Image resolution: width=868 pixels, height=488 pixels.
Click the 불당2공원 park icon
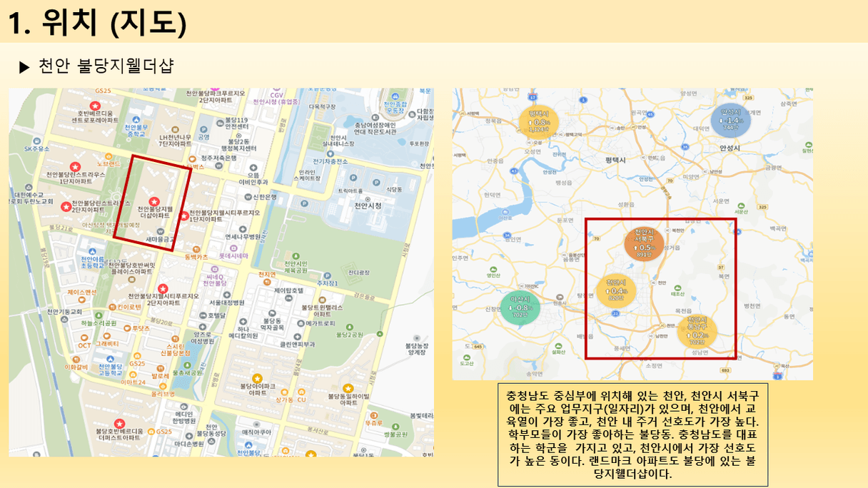click(x=349, y=325)
